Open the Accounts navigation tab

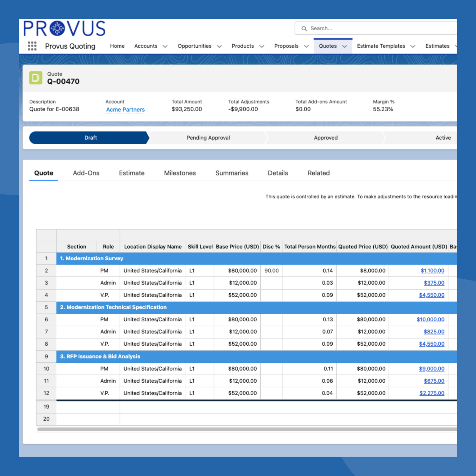pyautogui.click(x=146, y=46)
